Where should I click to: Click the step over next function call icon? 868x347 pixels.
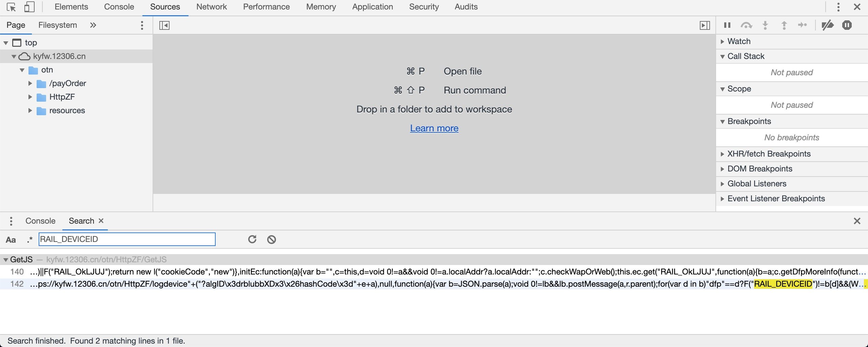(x=746, y=25)
